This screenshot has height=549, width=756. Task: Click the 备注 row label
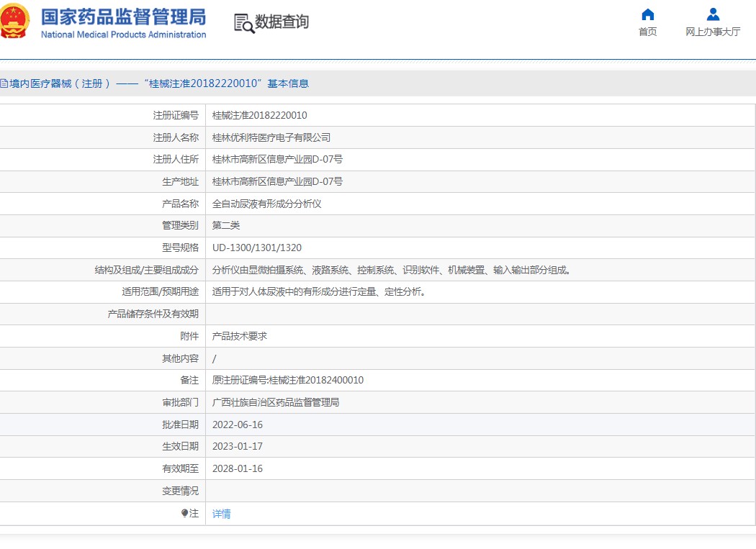[189, 381]
